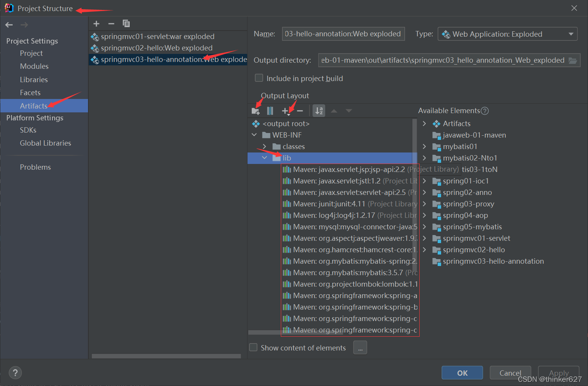This screenshot has height=386, width=588.
Task: Edit the artifact Name field
Action: (343, 34)
